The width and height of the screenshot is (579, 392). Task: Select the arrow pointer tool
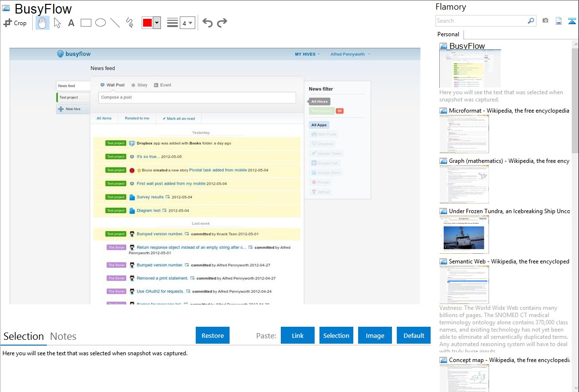point(57,23)
